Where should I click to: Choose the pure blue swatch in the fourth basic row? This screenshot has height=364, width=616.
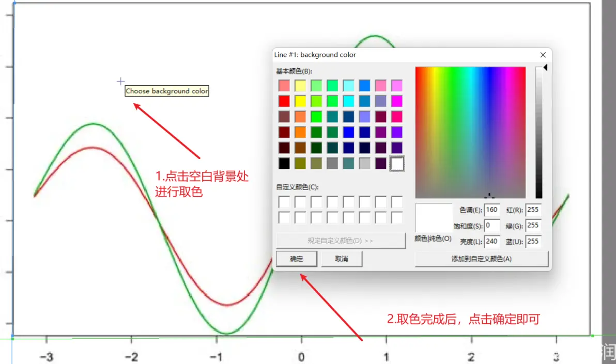[348, 132]
